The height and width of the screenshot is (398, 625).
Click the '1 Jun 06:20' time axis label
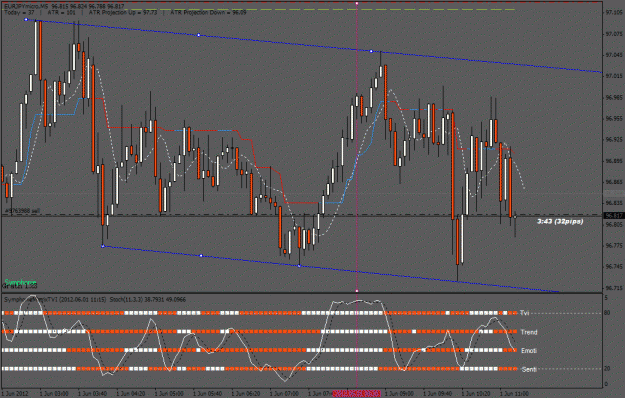point(246,394)
